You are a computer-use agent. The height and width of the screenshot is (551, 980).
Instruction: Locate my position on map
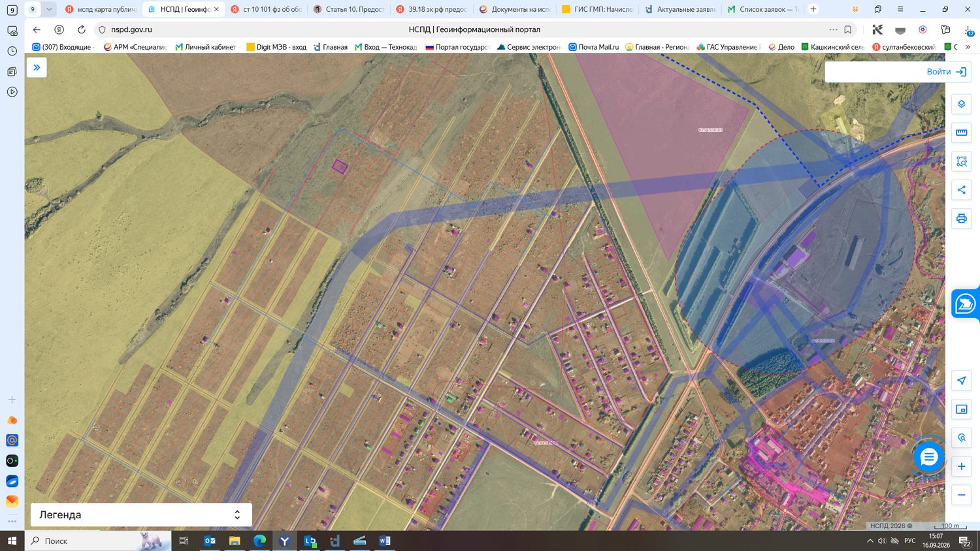click(x=961, y=381)
